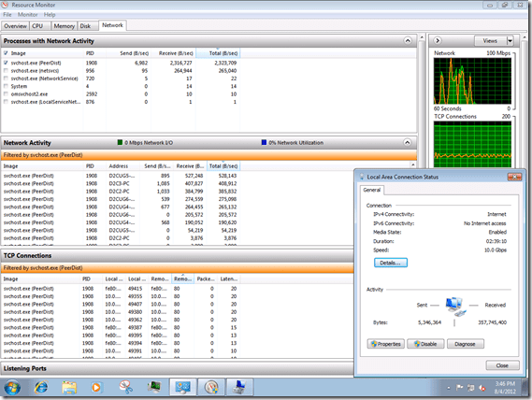Open the File menu
The height and width of the screenshot is (400, 532).
pos(7,15)
